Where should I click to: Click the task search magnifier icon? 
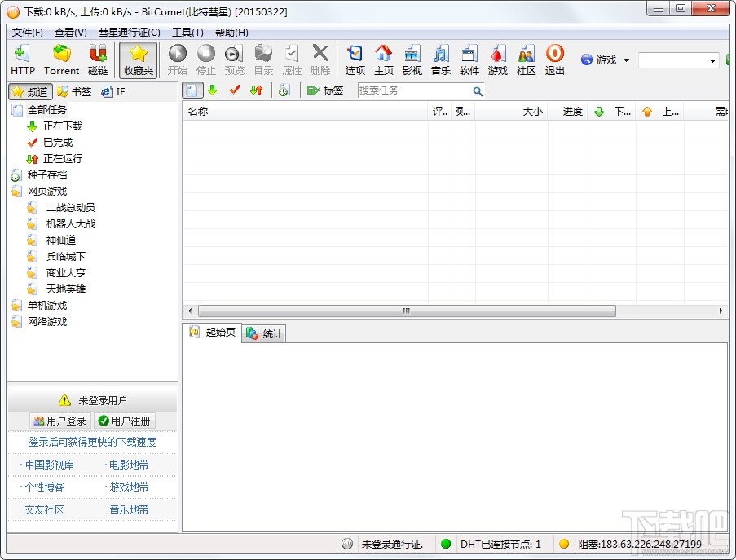478,91
